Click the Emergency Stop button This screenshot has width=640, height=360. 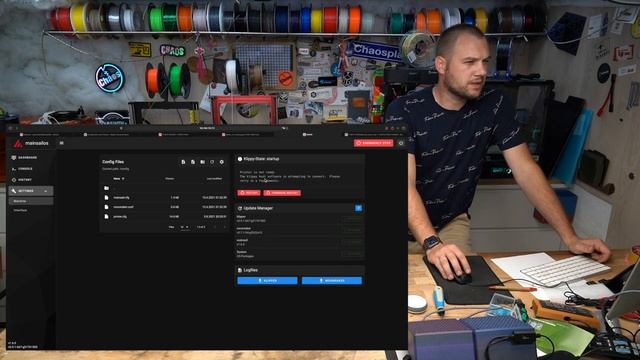tap(373, 143)
